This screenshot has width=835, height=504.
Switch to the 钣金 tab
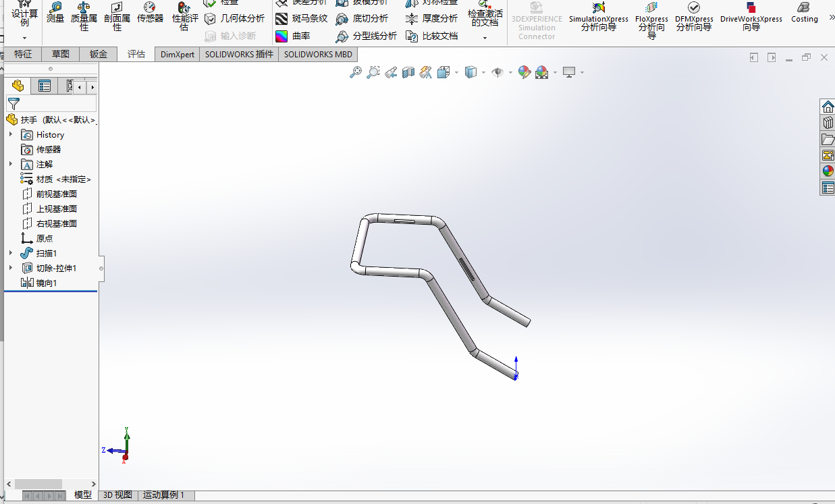tap(99, 54)
